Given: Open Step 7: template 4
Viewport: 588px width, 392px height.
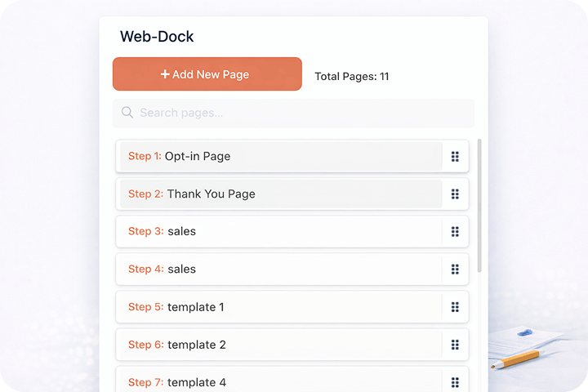Looking at the screenshot, I should pos(279,381).
